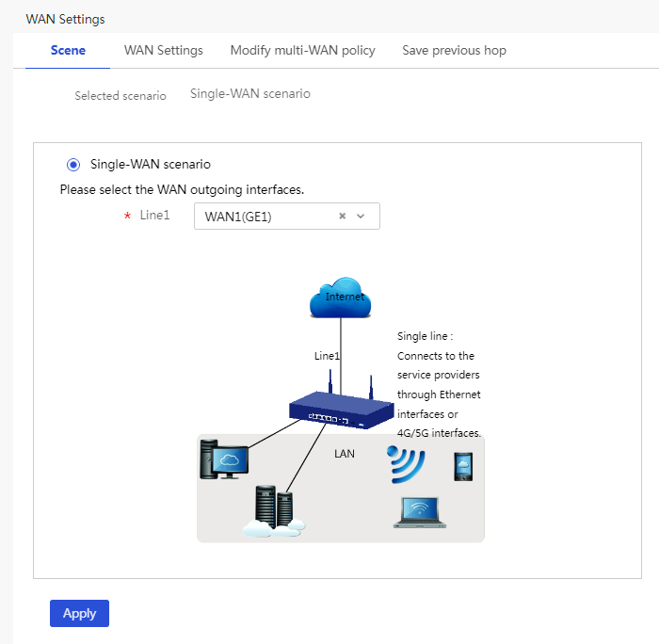Click the laptop icon in the LAN area
This screenshot has height=644, width=659.
pyautogui.click(x=420, y=512)
